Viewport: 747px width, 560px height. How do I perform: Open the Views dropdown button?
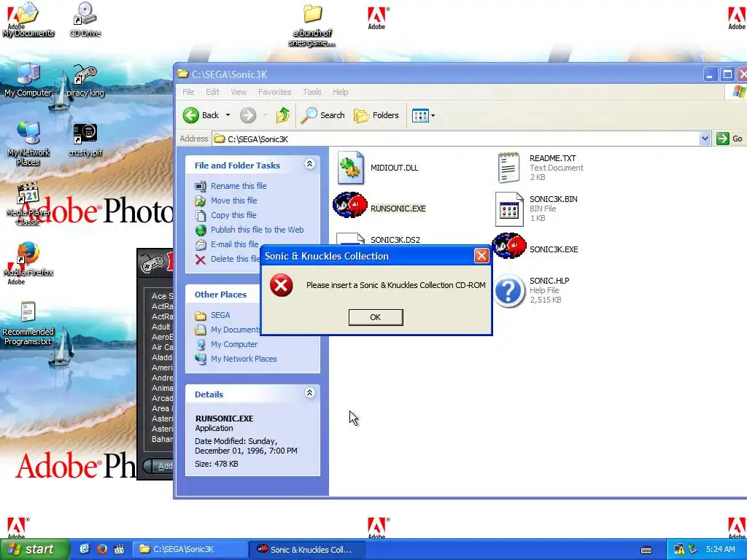[x=423, y=115]
